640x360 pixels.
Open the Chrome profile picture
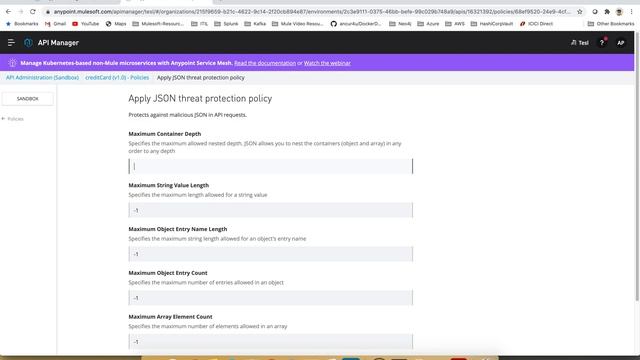(619, 12)
